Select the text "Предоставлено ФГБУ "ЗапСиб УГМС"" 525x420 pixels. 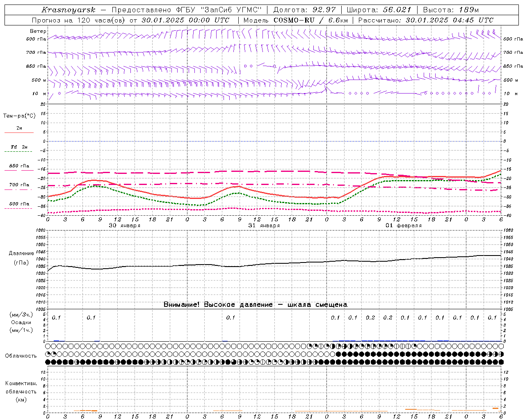click(x=187, y=10)
